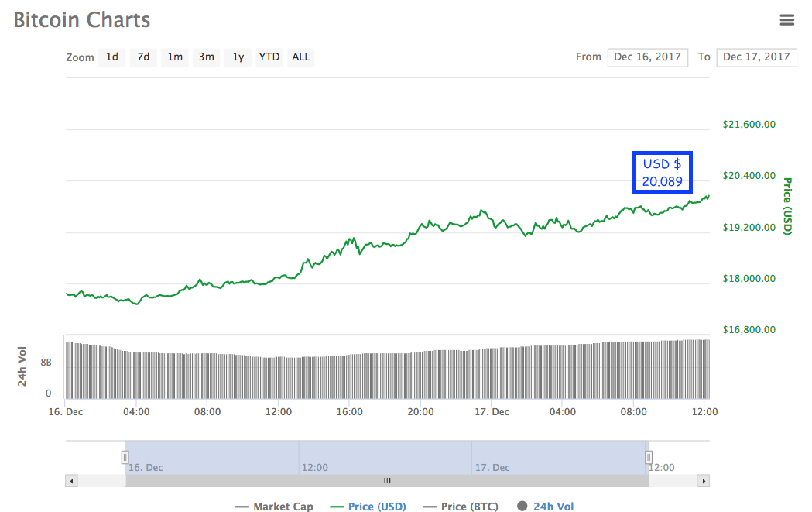Set zoom to ALL
This screenshot has height=512, width=812.
(301, 57)
